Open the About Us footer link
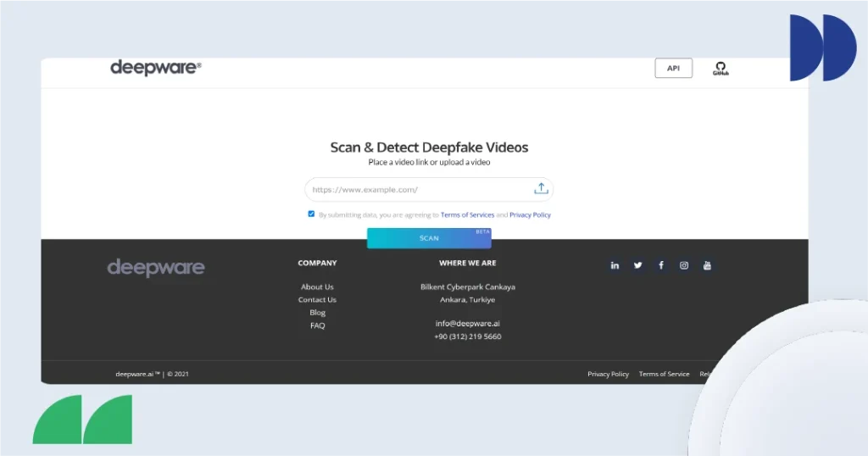 (x=317, y=286)
